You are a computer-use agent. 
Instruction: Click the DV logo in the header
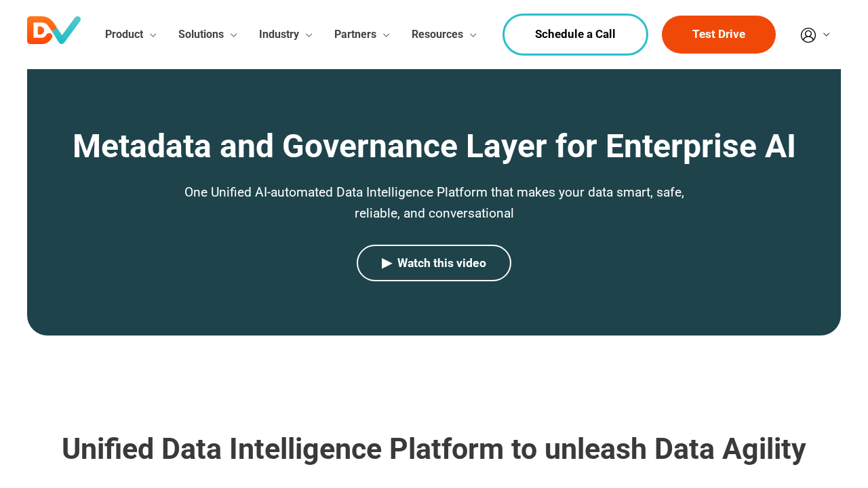54,30
